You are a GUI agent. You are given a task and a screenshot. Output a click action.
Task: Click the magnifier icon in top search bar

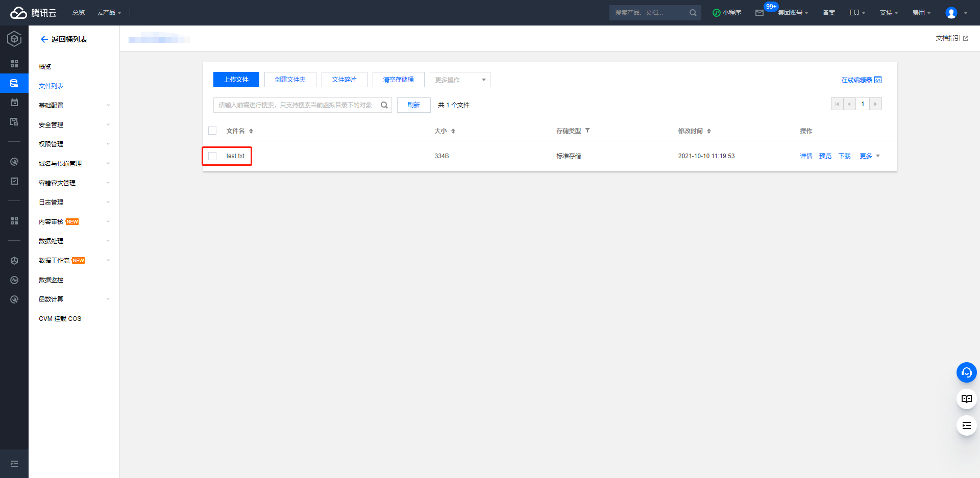(693, 13)
